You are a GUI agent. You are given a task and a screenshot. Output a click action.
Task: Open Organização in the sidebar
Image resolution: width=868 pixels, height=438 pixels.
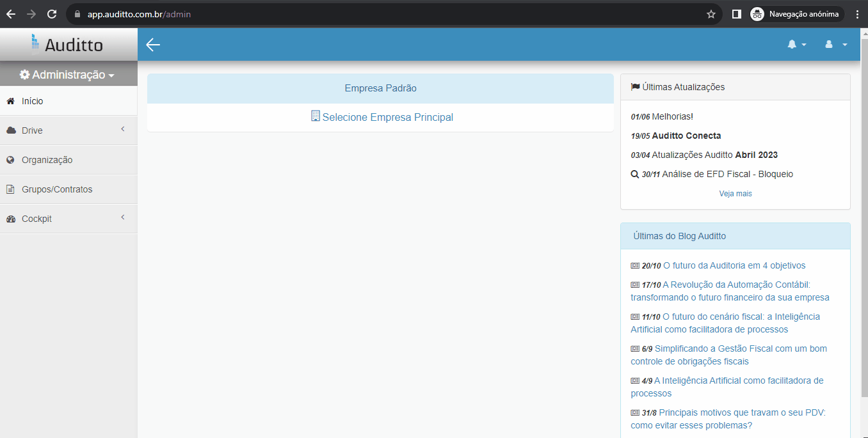(x=68, y=160)
